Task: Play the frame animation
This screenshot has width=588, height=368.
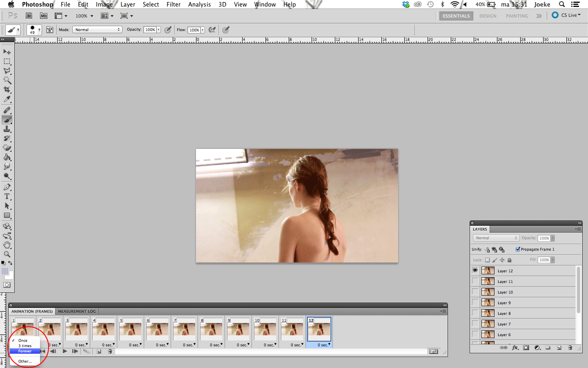Action: pyautogui.click(x=65, y=351)
